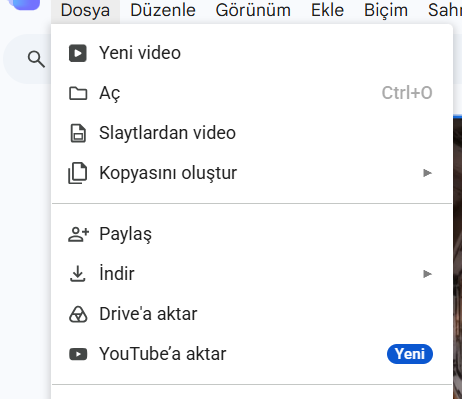Open the Biçim menu
This screenshot has width=462, height=399.
(x=386, y=10)
